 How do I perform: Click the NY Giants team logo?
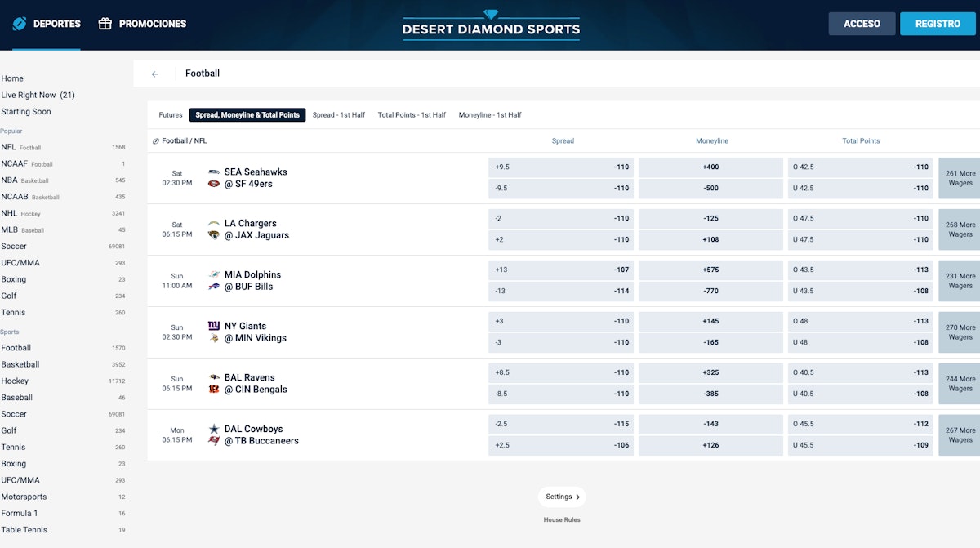214,326
